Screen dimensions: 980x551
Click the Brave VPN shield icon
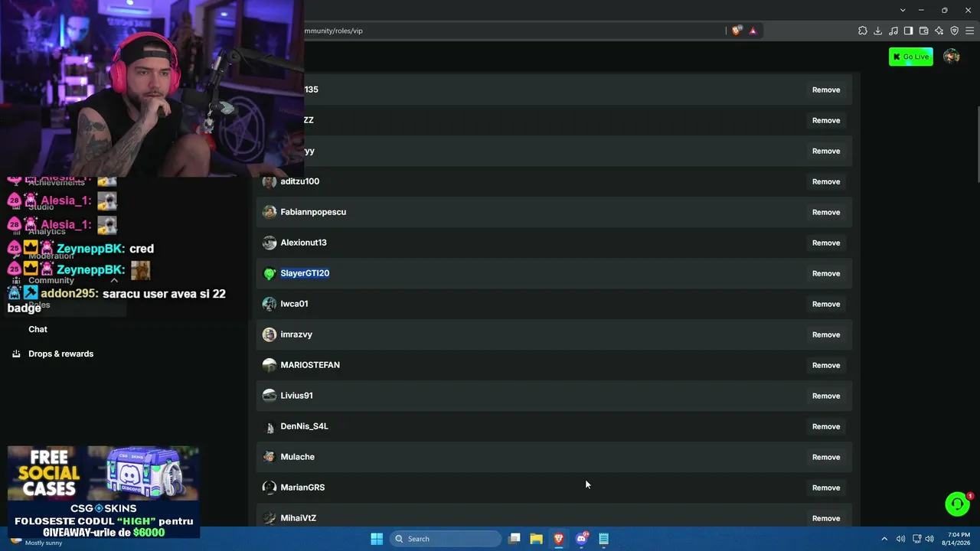tap(955, 31)
